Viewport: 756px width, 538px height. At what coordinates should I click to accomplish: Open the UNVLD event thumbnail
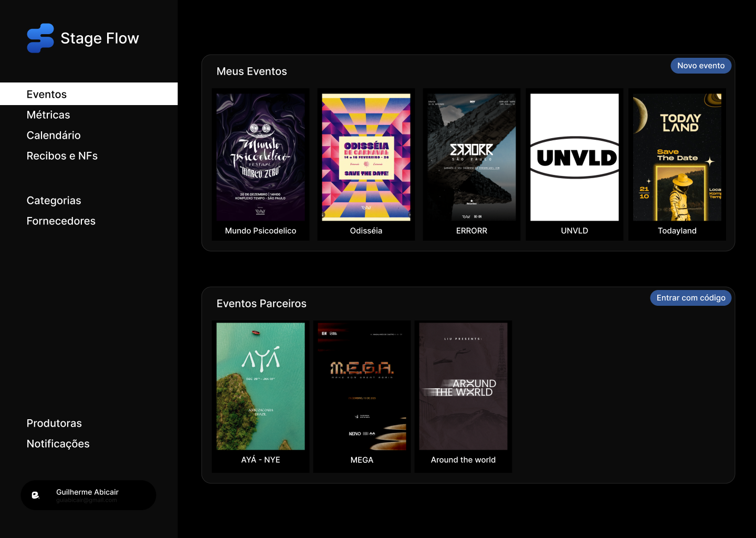coord(574,157)
